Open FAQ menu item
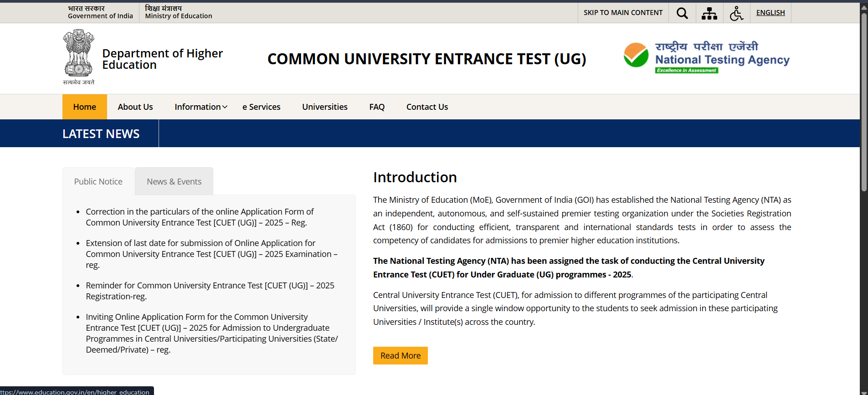 377,107
